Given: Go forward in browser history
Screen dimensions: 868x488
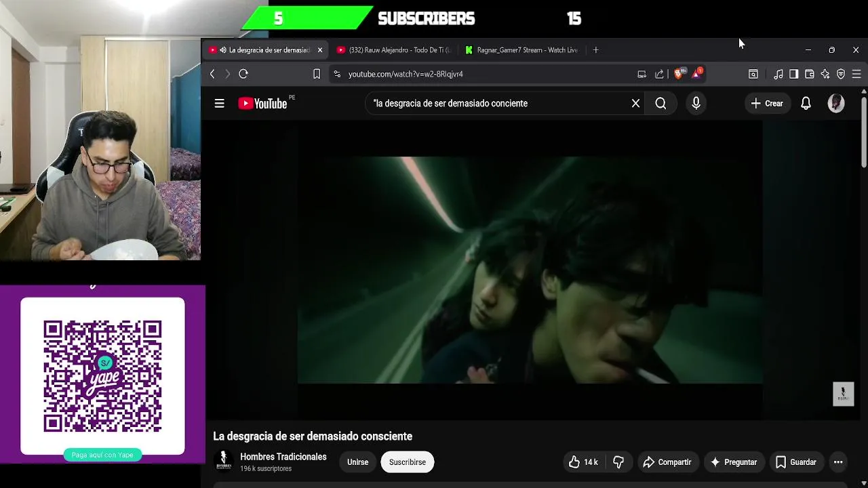Looking at the screenshot, I should click(227, 74).
